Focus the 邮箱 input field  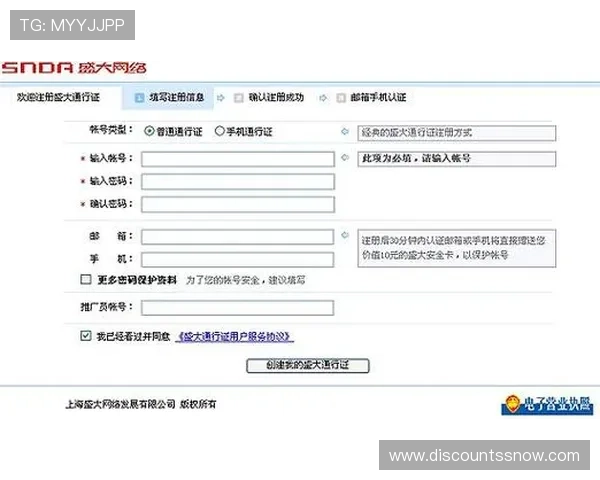(x=237, y=237)
